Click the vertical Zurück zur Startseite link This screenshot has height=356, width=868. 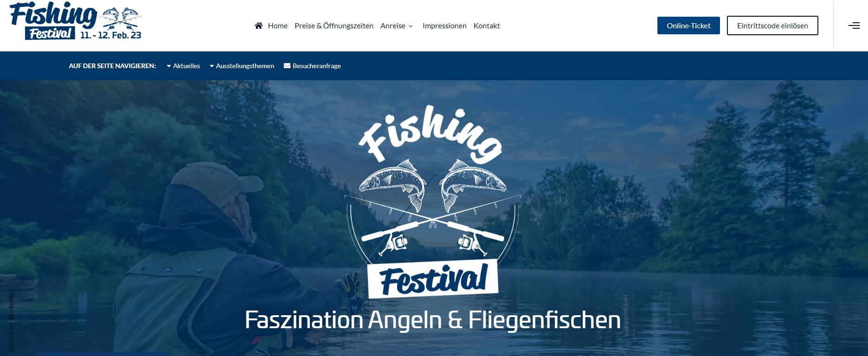click(11, 322)
